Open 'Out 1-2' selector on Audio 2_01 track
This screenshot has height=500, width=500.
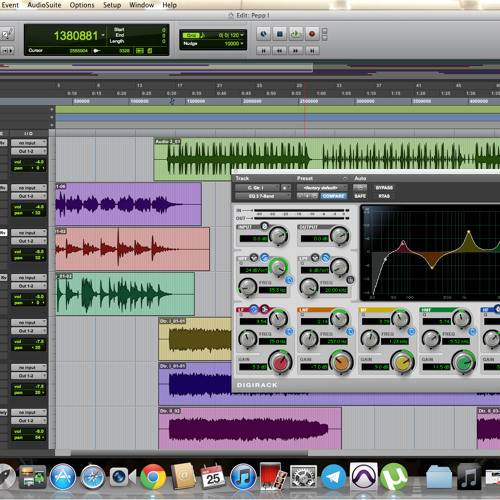[29, 151]
